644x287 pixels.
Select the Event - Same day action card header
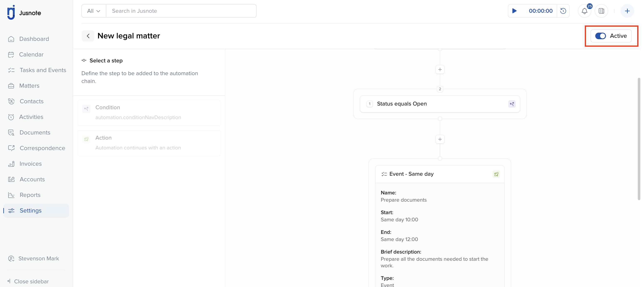coord(439,174)
